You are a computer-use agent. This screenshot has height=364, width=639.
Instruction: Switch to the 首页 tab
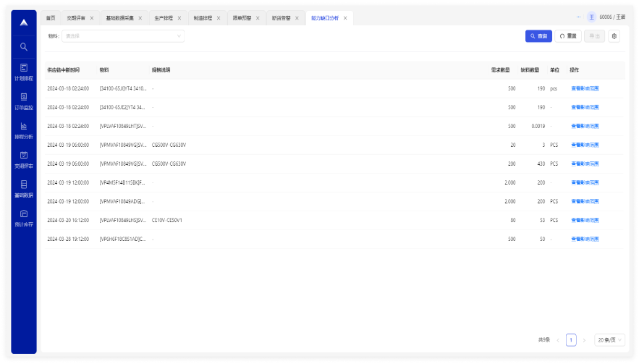point(51,18)
